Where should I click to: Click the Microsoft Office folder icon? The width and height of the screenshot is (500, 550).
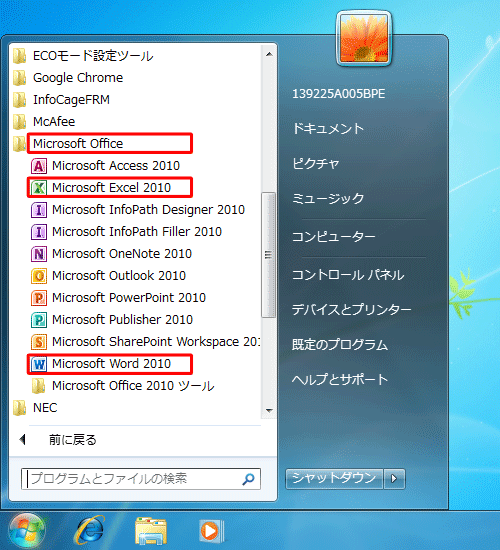pyautogui.click(x=20, y=144)
